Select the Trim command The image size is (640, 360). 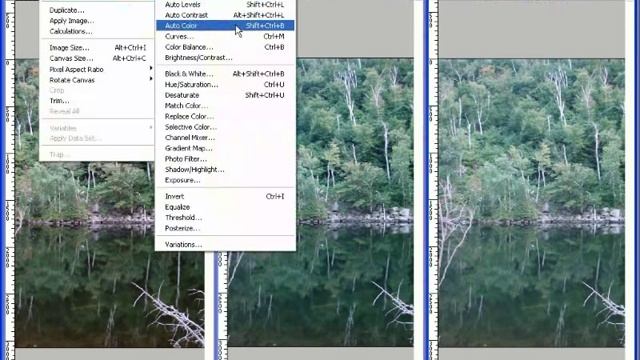coord(97,101)
